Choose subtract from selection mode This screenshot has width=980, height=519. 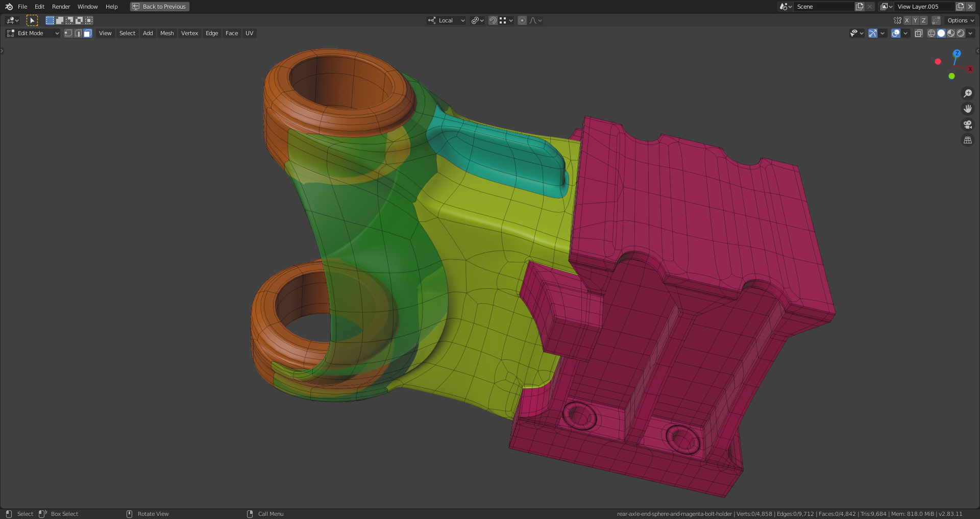point(69,20)
